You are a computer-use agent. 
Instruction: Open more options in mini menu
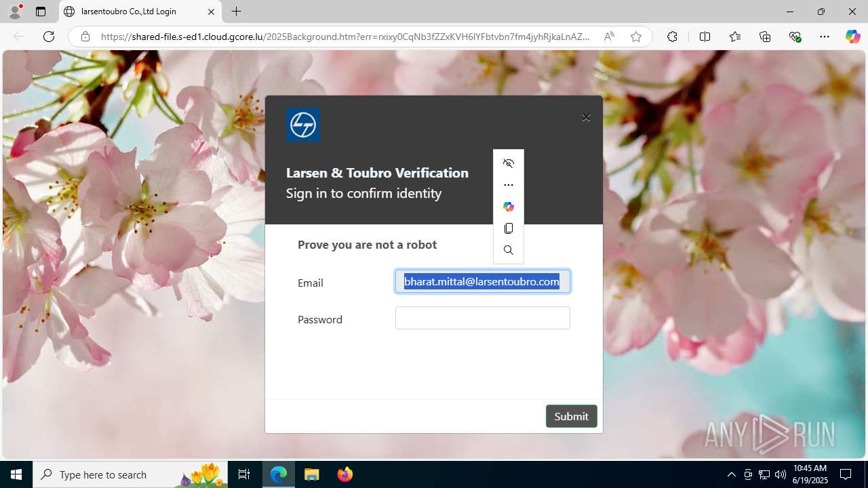pos(509,185)
